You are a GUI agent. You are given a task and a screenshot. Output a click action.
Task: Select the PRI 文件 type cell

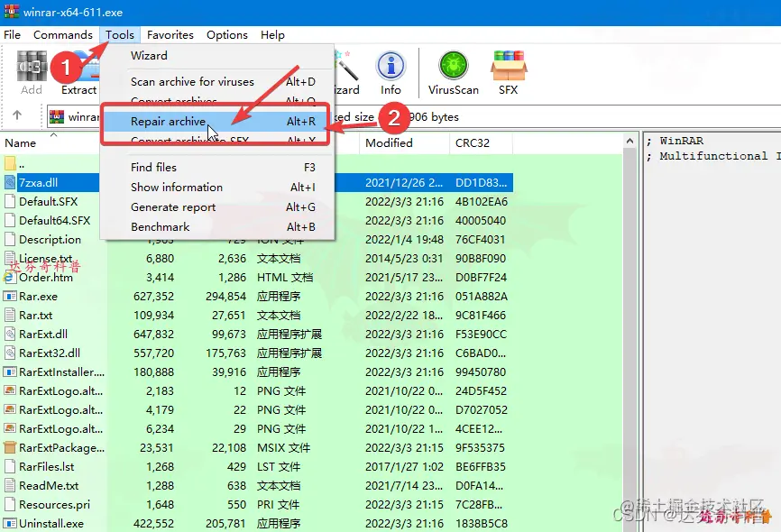coord(278,505)
